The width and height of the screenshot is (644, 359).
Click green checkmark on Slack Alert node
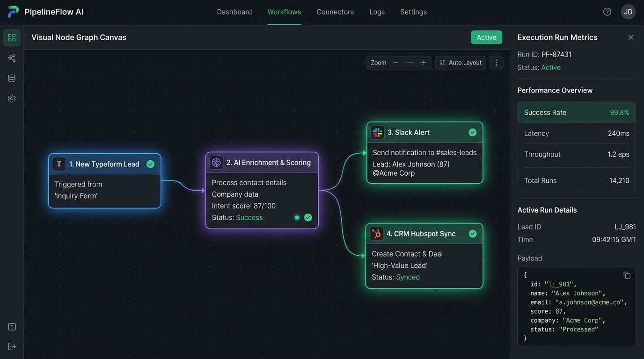[473, 132]
